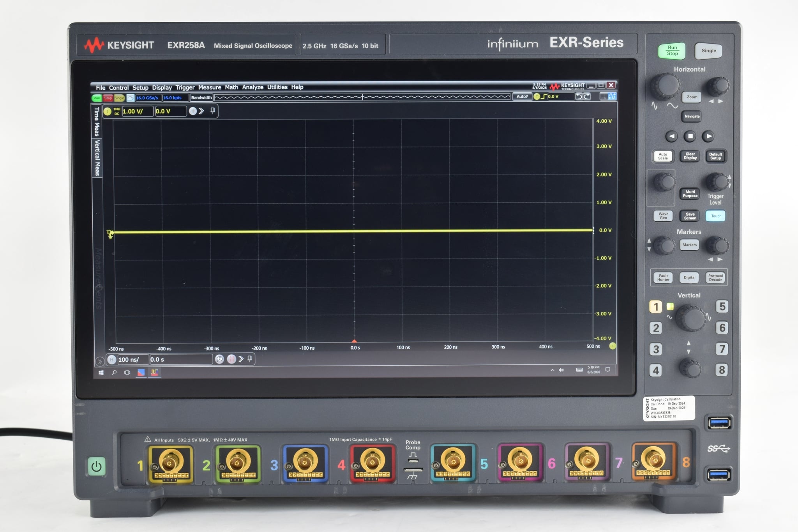Click the pin icon on the horizontal bar

point(250,359)
